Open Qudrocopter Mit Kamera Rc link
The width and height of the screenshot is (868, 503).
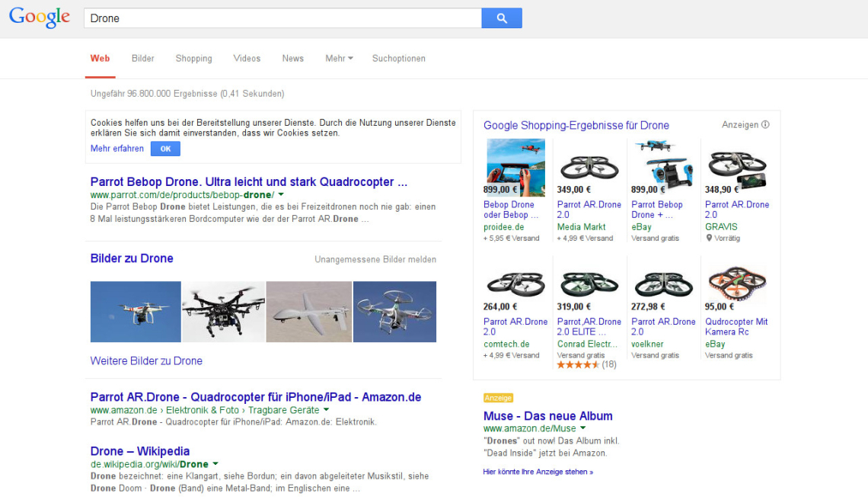736,326
